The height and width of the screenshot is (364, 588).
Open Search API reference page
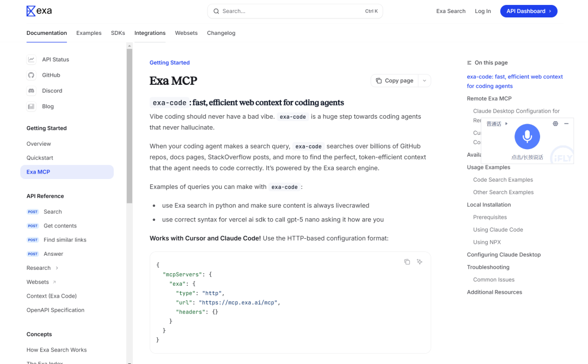(52, 212)
